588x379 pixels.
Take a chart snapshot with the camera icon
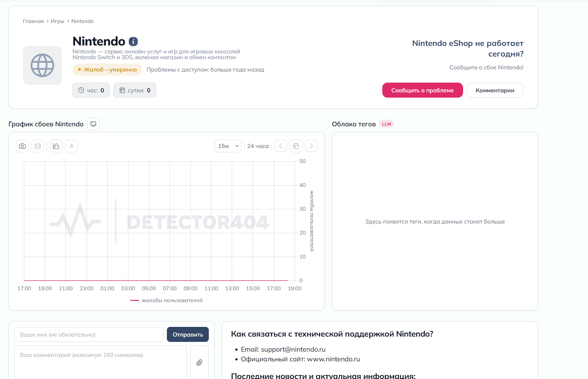click(x=23, y=146)
